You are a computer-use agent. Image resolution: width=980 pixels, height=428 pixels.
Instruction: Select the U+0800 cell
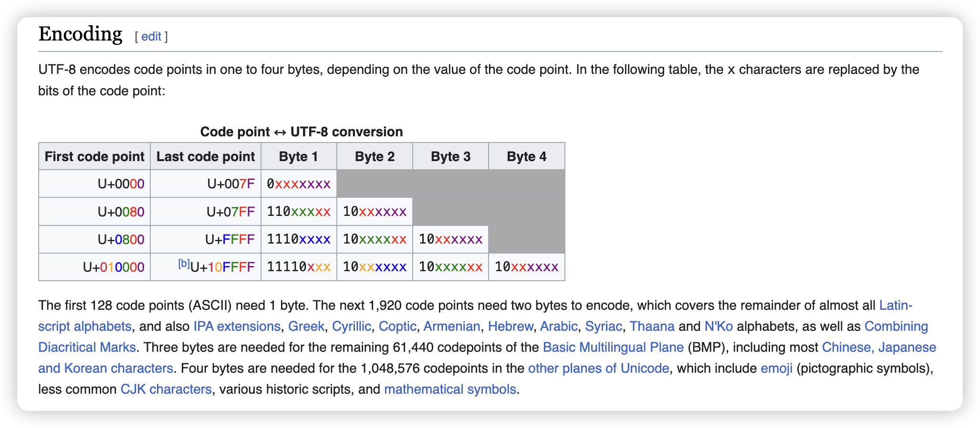coord(94,239)
